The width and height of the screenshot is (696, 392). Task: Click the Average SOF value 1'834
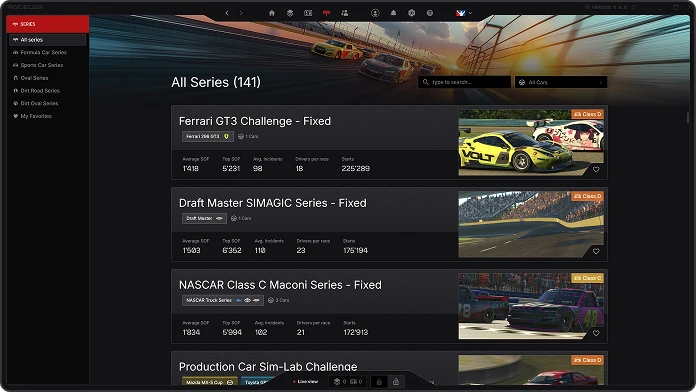(x=191, y=333)
